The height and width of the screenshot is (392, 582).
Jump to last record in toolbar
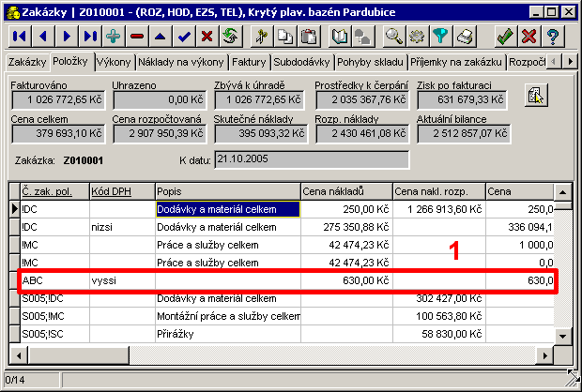pyautogui.click(x=90, y=37)
